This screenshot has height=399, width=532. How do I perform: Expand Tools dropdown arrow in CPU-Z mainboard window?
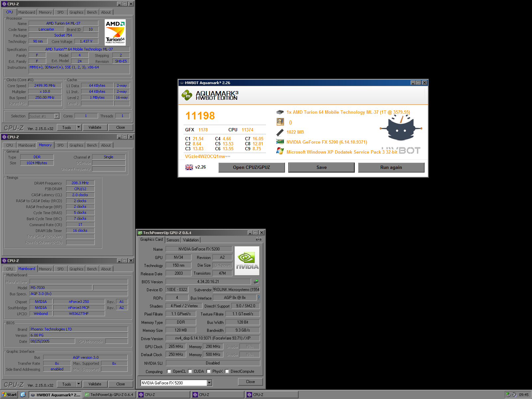[x=79, y=384]
